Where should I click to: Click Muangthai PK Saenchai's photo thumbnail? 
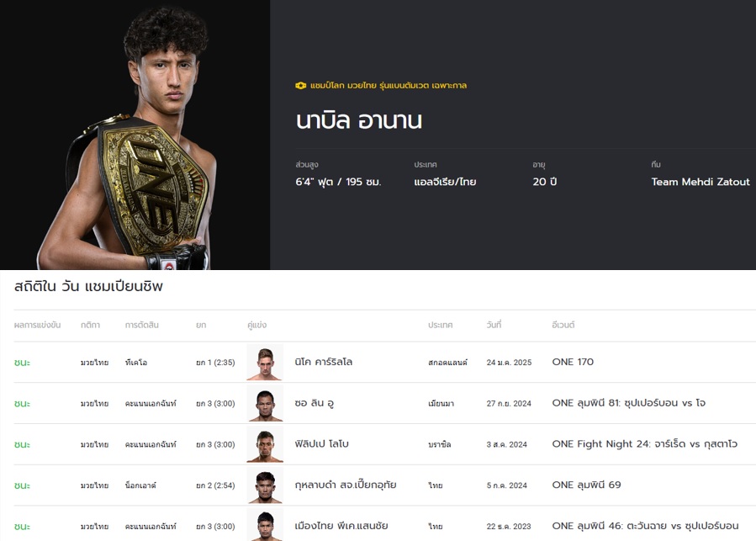click(265, 524)
